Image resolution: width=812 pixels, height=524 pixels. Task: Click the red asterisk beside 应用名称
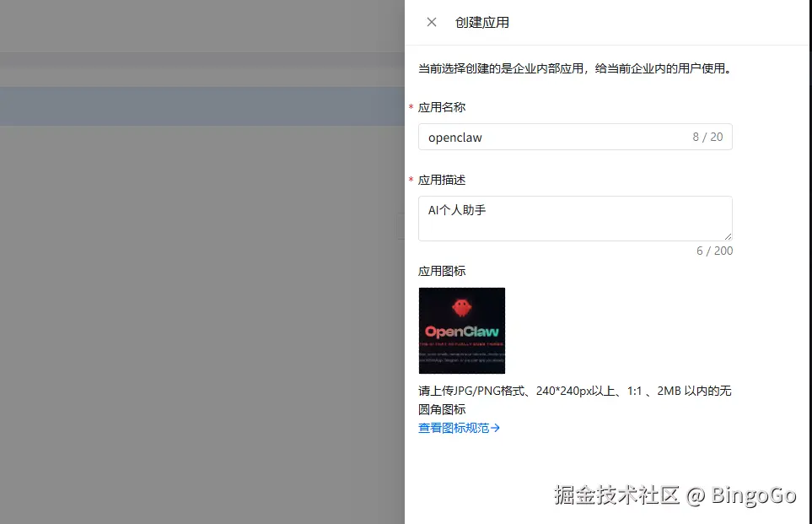click(412, 107)
